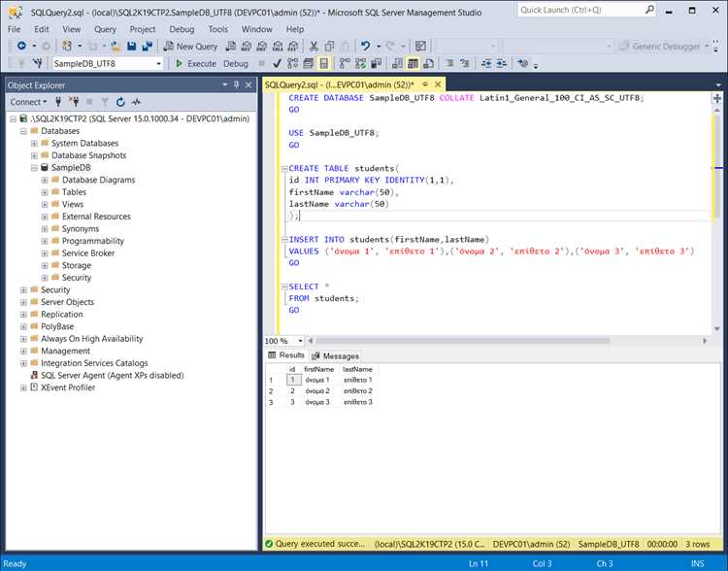
Task: Open the 100 % zoom dropdown
Action: (x=300, y=341)
